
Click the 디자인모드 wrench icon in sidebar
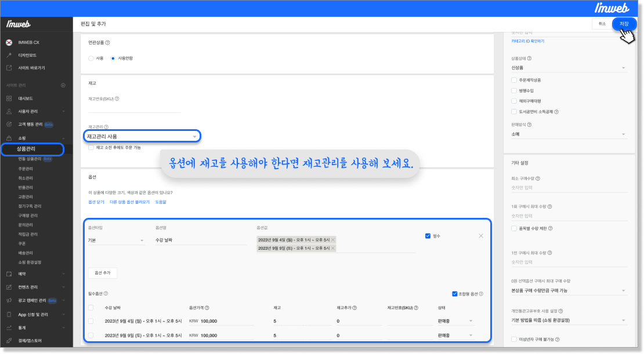point(9,55)
